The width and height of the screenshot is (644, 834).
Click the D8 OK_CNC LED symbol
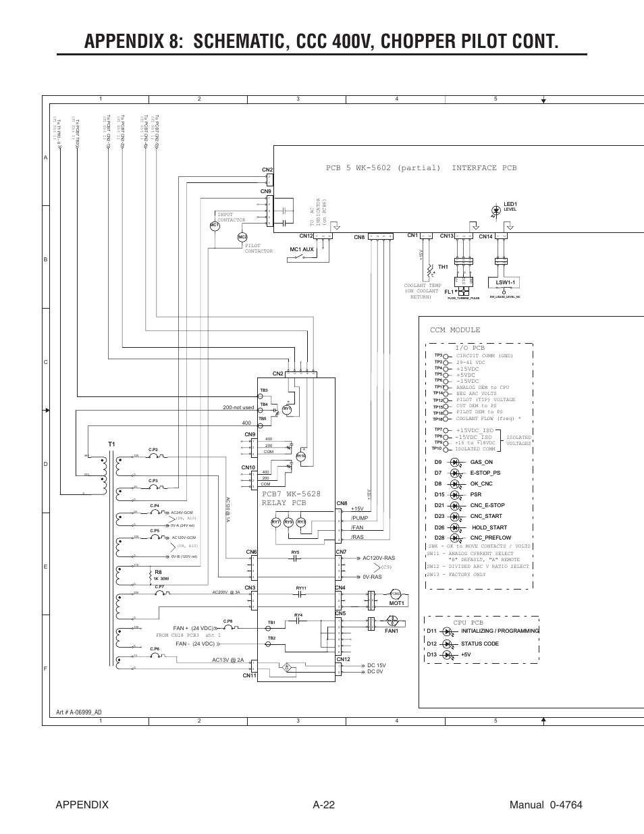(454, 484)
